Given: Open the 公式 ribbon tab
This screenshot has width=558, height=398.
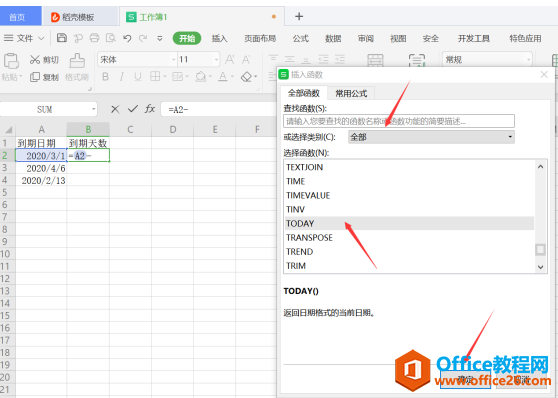Looking at the screenshot, I should point(301,38).
